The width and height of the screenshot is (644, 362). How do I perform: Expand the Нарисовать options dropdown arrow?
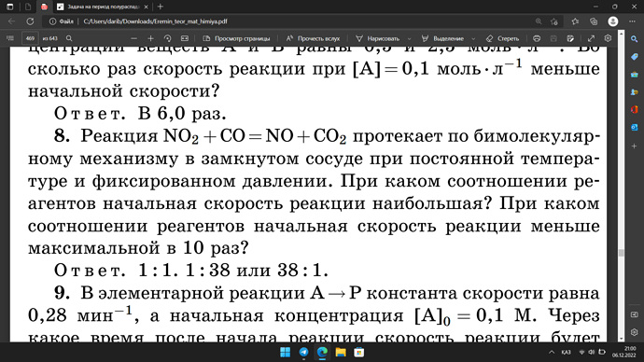pyautogui.click(x=409, y=38)
